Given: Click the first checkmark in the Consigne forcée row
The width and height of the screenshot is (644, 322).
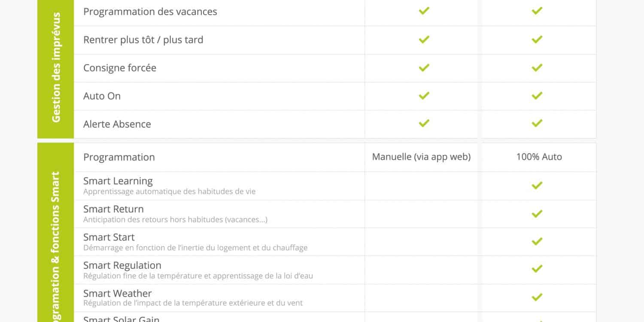Looking at the screenshot, I should (424, 67).
